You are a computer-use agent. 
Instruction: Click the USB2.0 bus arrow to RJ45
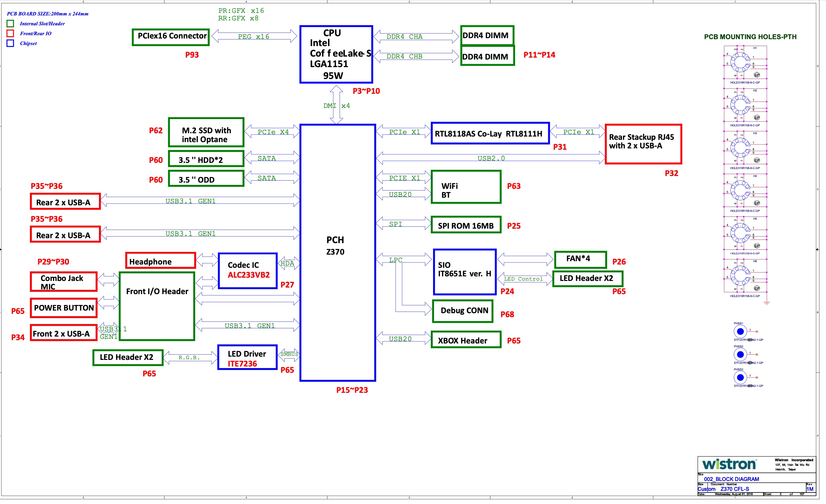[490, 158]
